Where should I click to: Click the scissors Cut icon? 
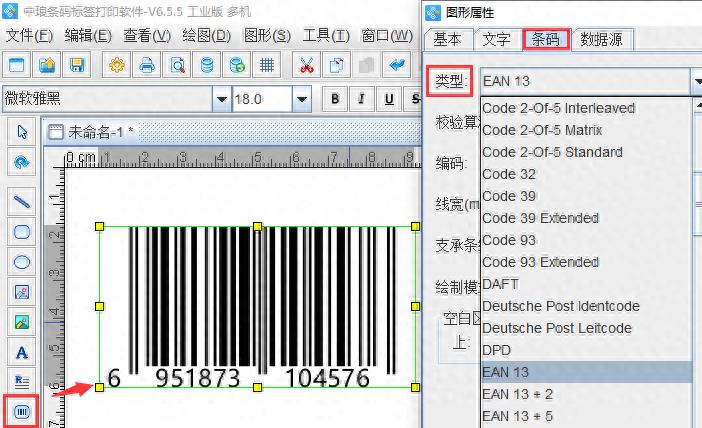click(x=307, y=66)
